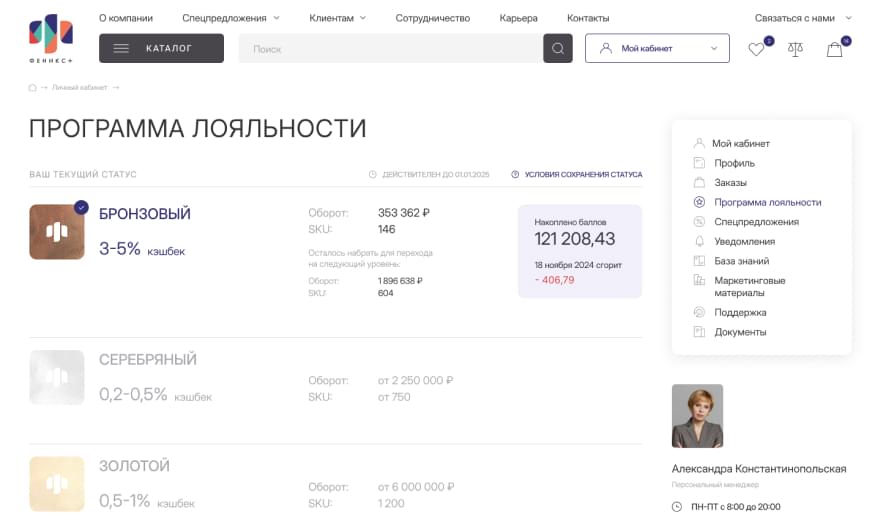Image resolution: width=883 pixels, height=514 pixels.
Task: Select Профиль in the sidebar menu
Action: [x=734, y=163]
